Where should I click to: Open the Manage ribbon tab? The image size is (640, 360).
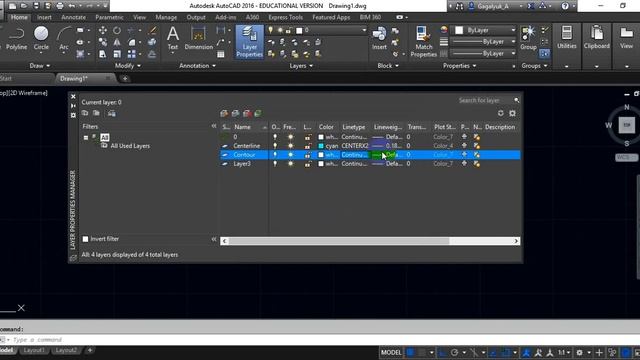pos(166,17)
